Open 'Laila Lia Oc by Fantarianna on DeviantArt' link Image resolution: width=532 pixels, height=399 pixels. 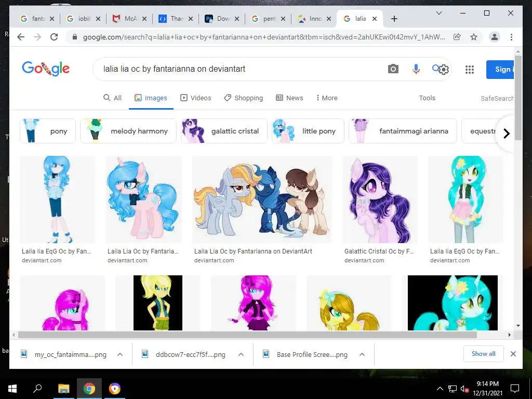click(x=253, y=251)
